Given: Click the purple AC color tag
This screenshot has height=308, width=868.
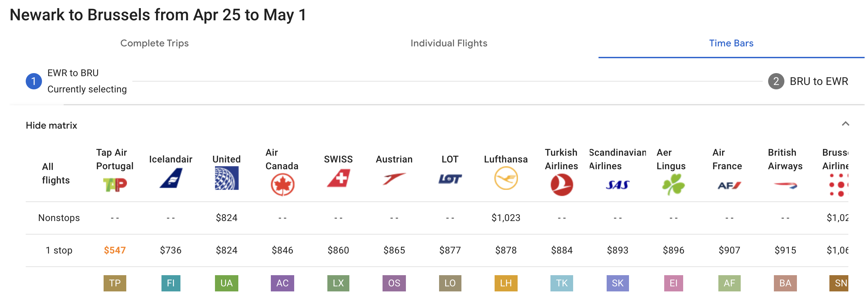Looking at the screenshot, I should tap(282, 283).
